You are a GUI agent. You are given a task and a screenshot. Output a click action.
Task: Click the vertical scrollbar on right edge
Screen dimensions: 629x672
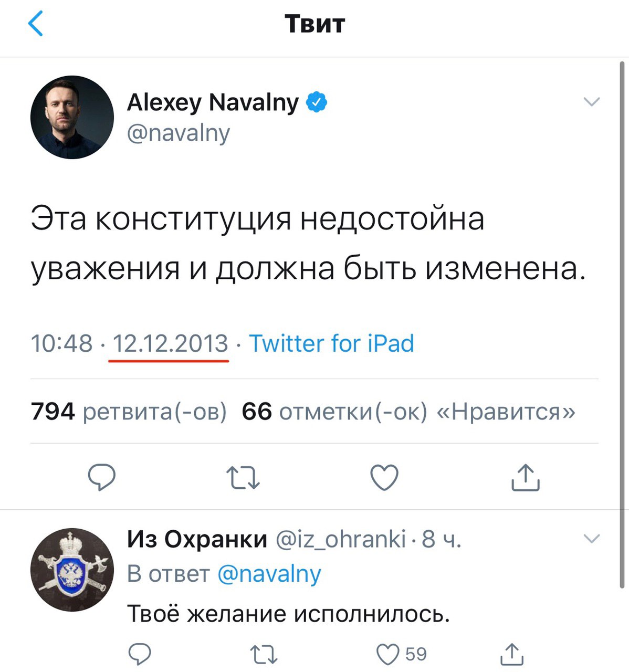click(623, 315)
